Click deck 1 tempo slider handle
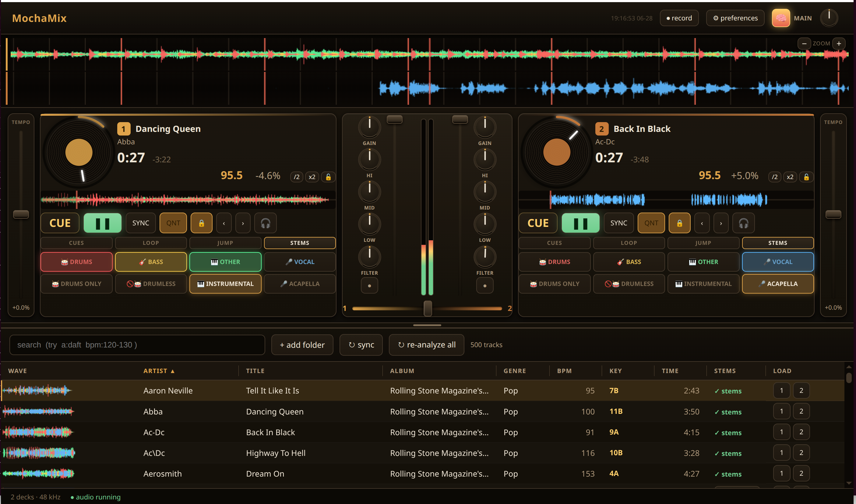The height and width of the screenshot is (504, 856). coord(21,214)
